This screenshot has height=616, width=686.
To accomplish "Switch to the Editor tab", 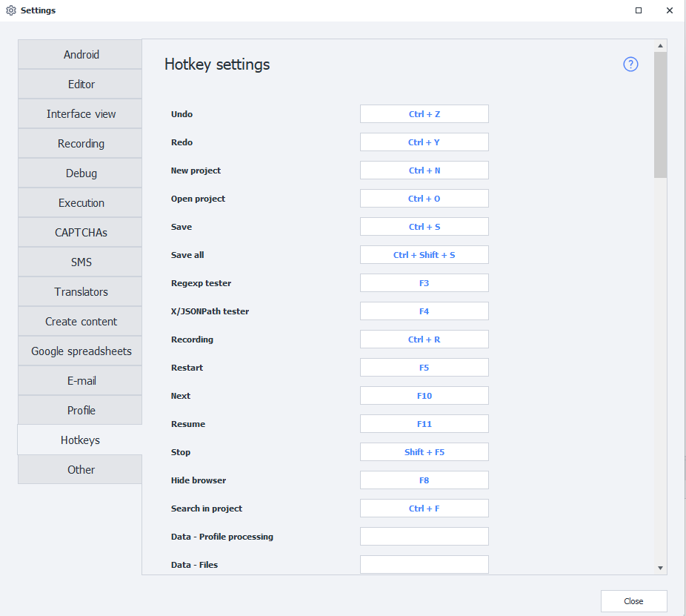I will pyautogui.click(x=81, y=85).
